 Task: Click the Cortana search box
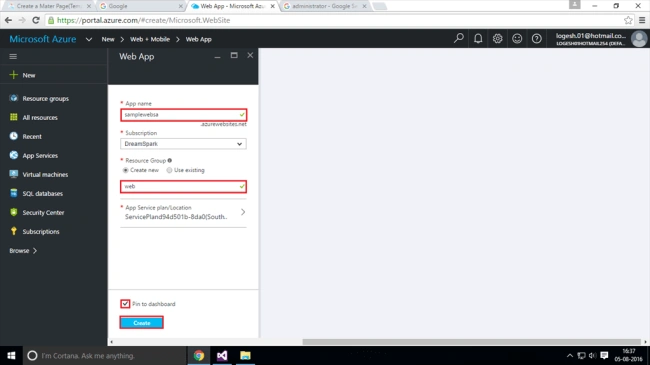point(104,355)
